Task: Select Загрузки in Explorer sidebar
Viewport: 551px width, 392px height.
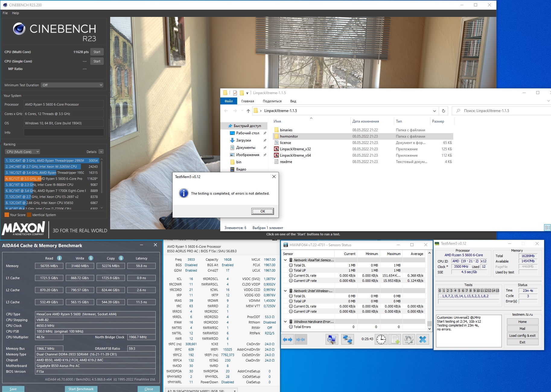Action: [244, 140]
